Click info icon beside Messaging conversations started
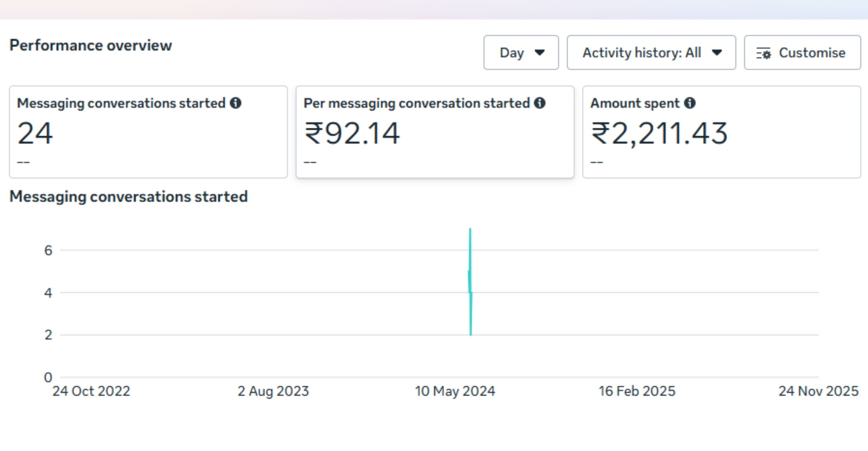 point(236,103)
